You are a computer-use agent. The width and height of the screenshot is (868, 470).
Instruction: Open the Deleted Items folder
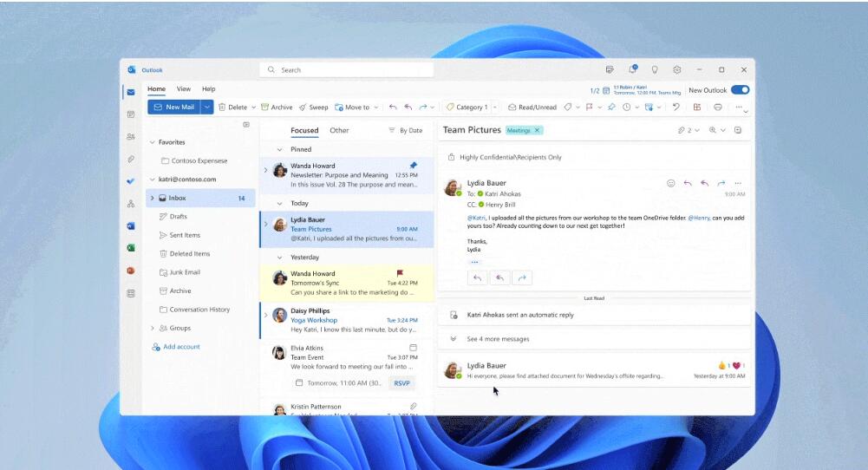pos(200,253)
